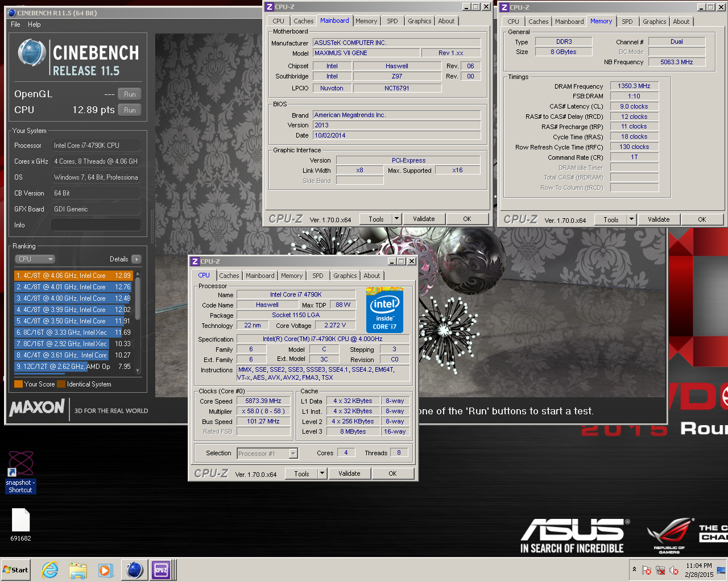Click the Cinebench title bar app icon
This screenshot has width=728, height=582.
12,13
